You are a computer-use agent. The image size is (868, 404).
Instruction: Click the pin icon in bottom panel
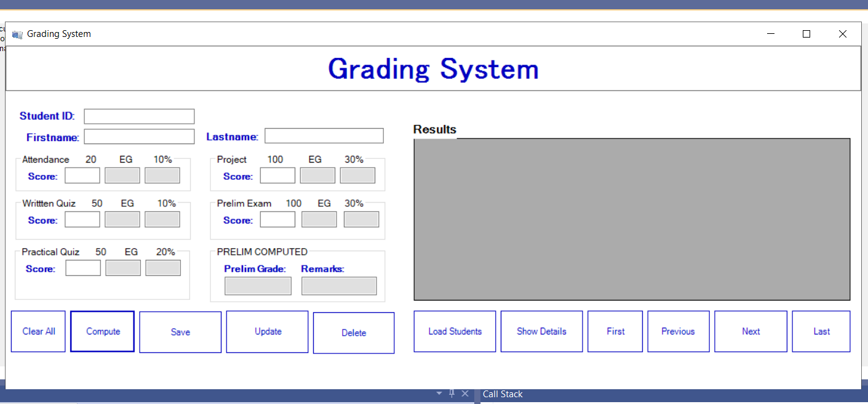pos(452,394)
